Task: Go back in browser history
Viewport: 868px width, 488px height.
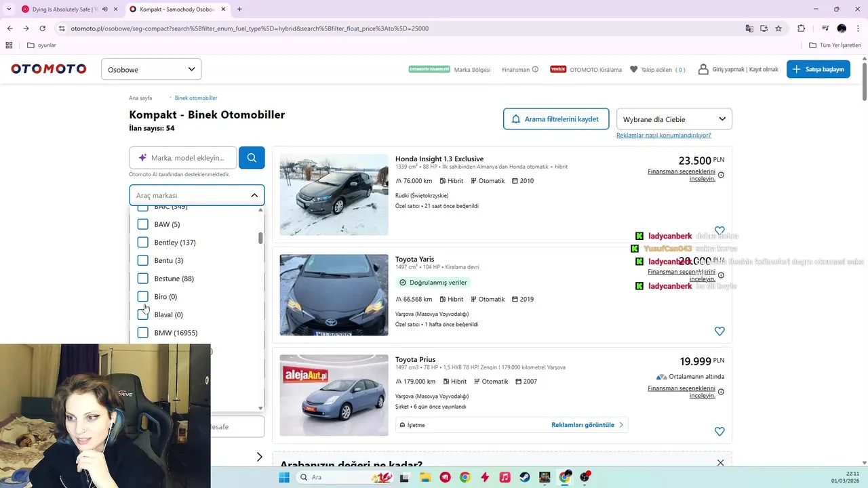Action: (9, 28)
